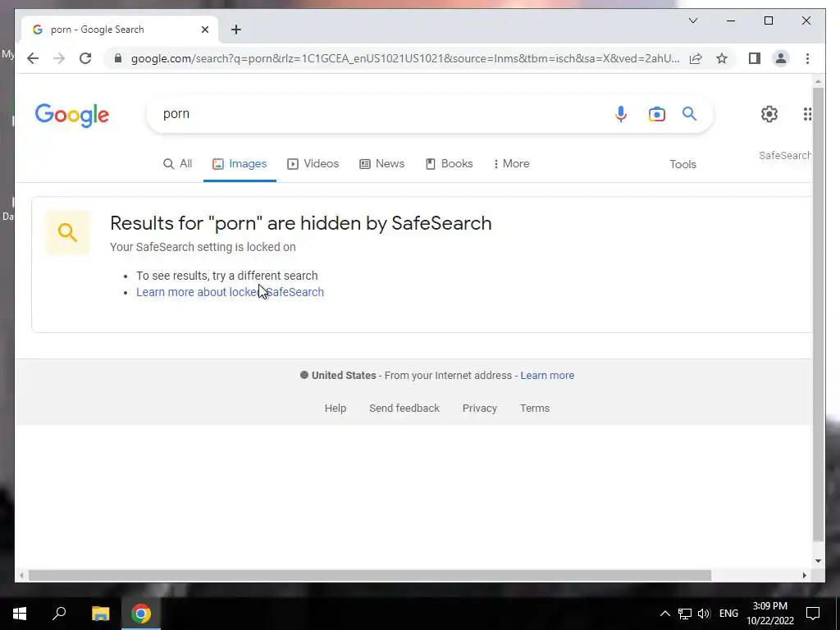Go back using the browser back arrow

click(x=33, y=58)
